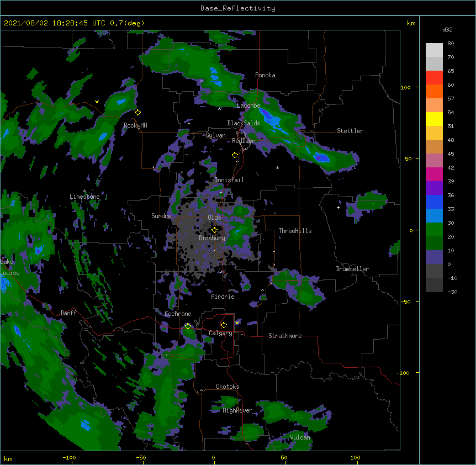Click the km unit label at bottom left
Image resolution: width=476 pixels, height=465 pixels.
(x=8, y=459)
